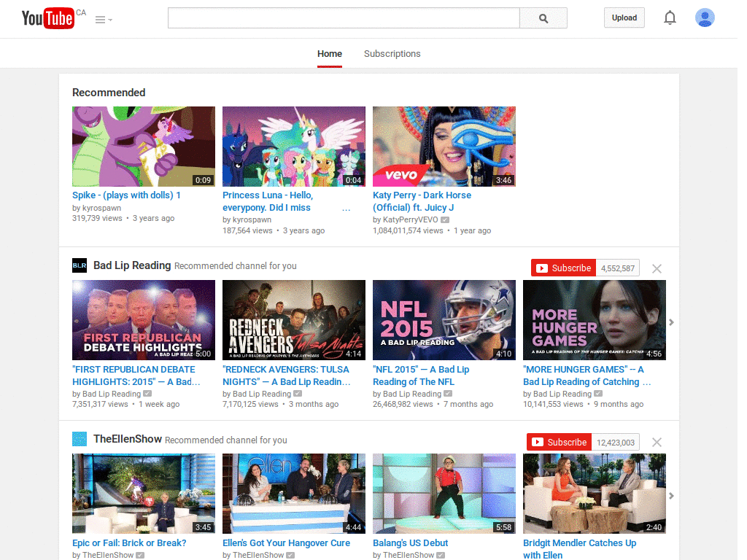Open Katy Perry Dark Horse thumbnail
747x560 pixels.
point(444,146)
